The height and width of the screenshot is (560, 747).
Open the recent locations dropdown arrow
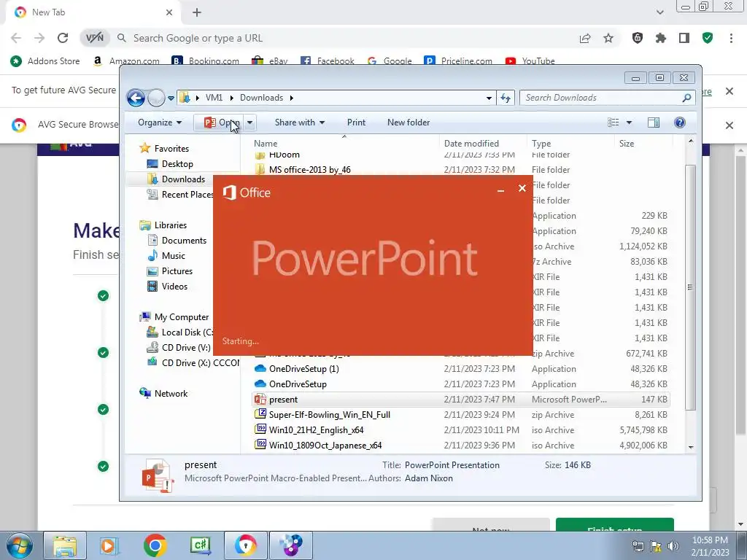[x=171, y=98]
